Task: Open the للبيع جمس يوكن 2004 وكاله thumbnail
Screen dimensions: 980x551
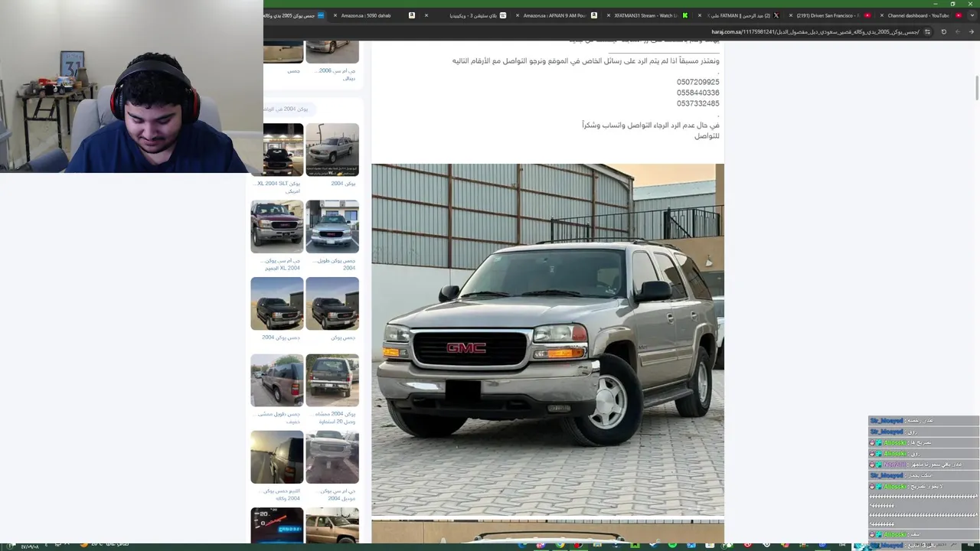Action: 277,457
